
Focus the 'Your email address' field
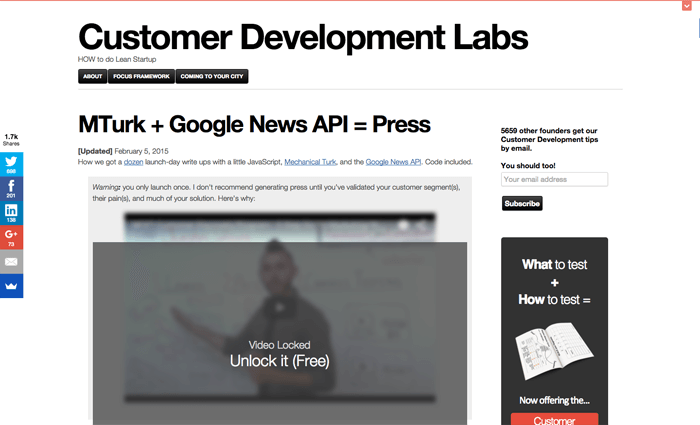554,179
